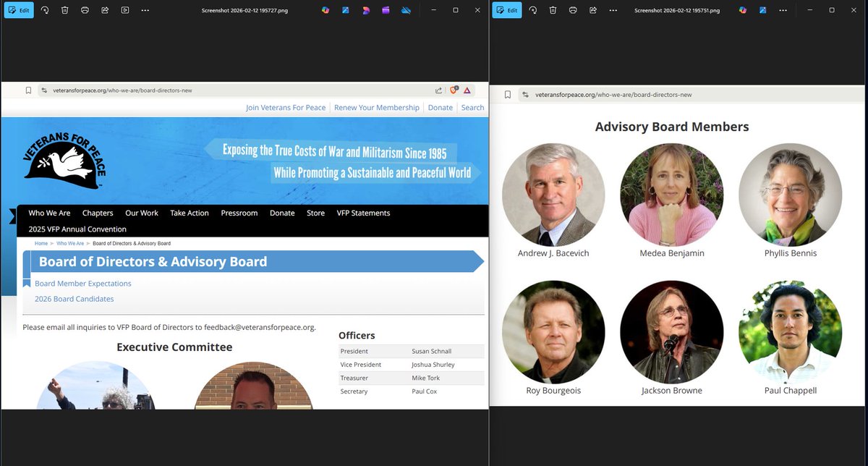Click Search link in top utility bar
The height and width of the screenshot is (466, 868).
473,108
